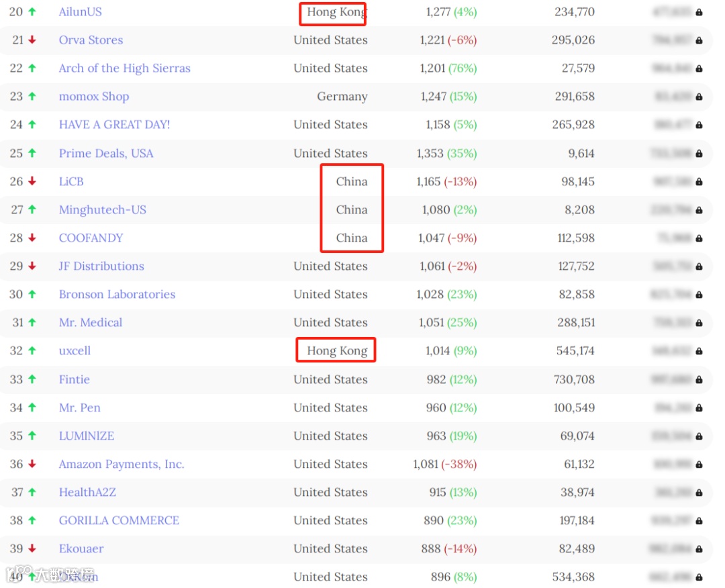Select the count 234,770
Image resolution: width=725 pixels, height=588 pixels.
coord(574,12)
